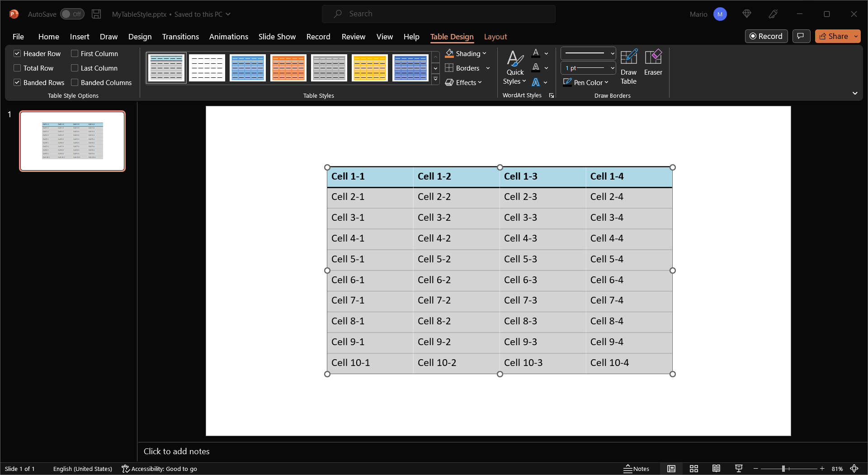Activate the Draw Table tool

pyautogui.click(x=628, y=67)
